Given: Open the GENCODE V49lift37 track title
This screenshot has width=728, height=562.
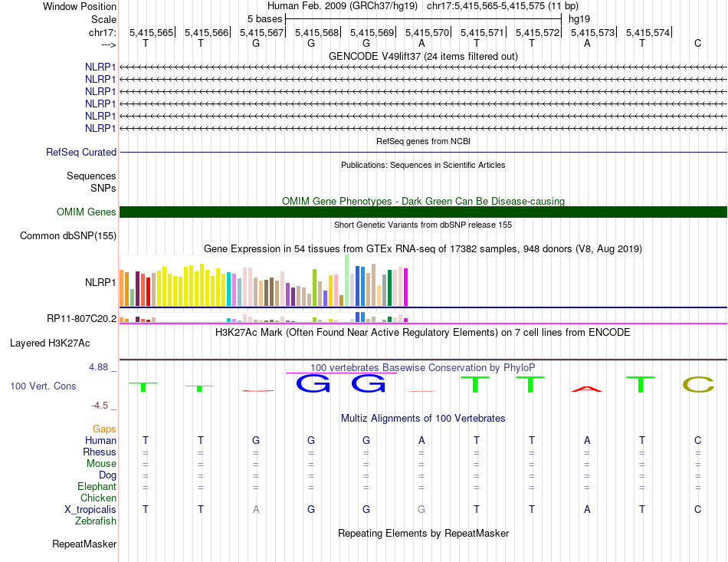Looking at the screenshot, I should click(x=423, y=56).
